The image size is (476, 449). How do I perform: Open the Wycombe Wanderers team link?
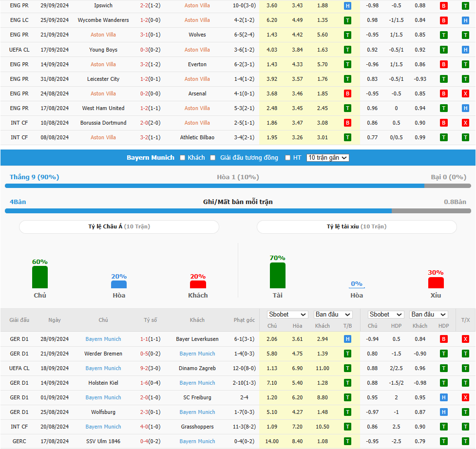click(x=103, y=20)
